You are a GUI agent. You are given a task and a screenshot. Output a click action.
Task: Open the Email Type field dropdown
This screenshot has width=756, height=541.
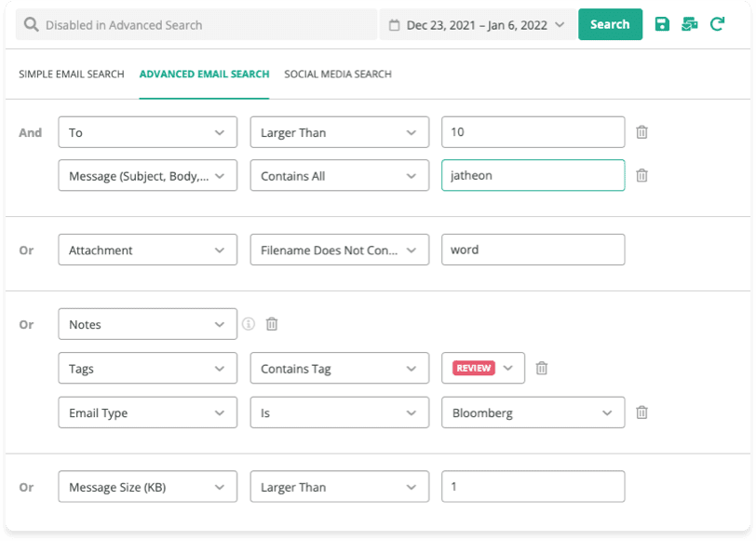point(147,413)
